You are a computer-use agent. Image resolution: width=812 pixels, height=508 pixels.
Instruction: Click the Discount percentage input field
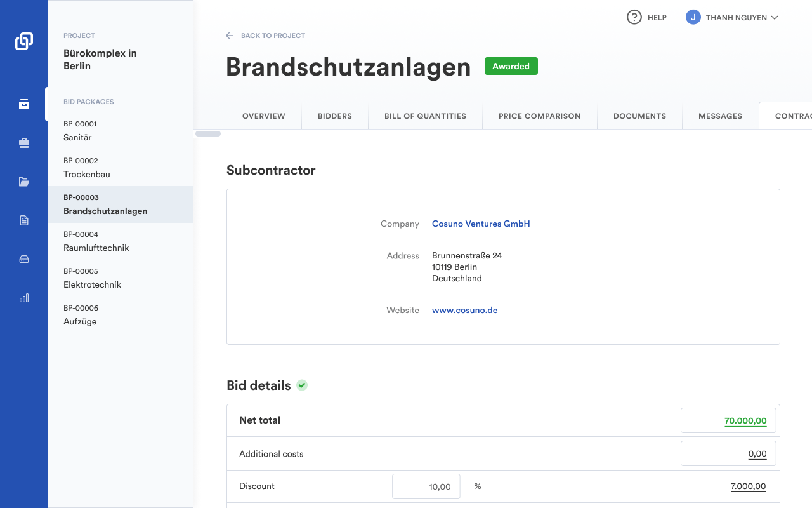click(426, 486)
